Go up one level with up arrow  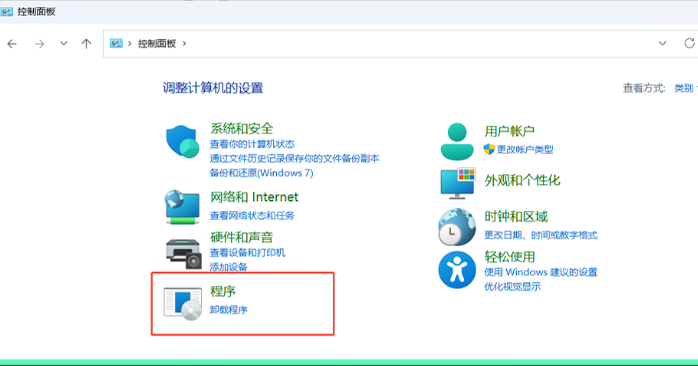point(86,43)
